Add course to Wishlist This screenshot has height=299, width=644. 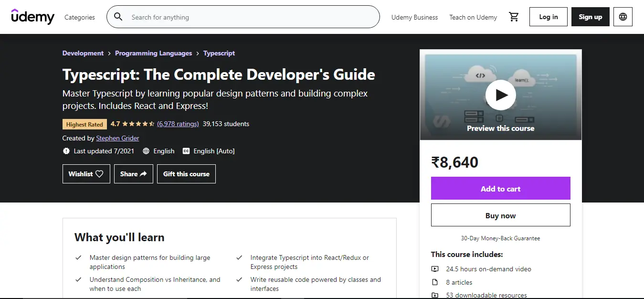click(86, 174)
